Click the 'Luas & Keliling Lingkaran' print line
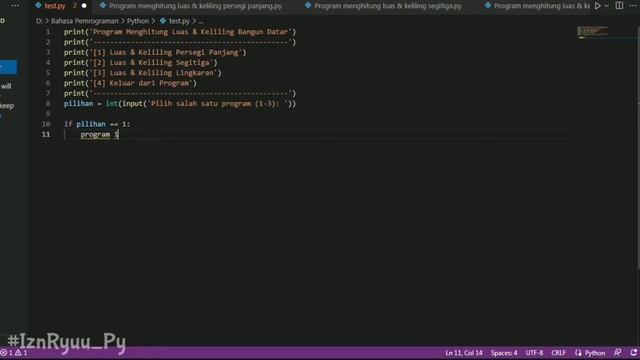 [x=142, y=73]
